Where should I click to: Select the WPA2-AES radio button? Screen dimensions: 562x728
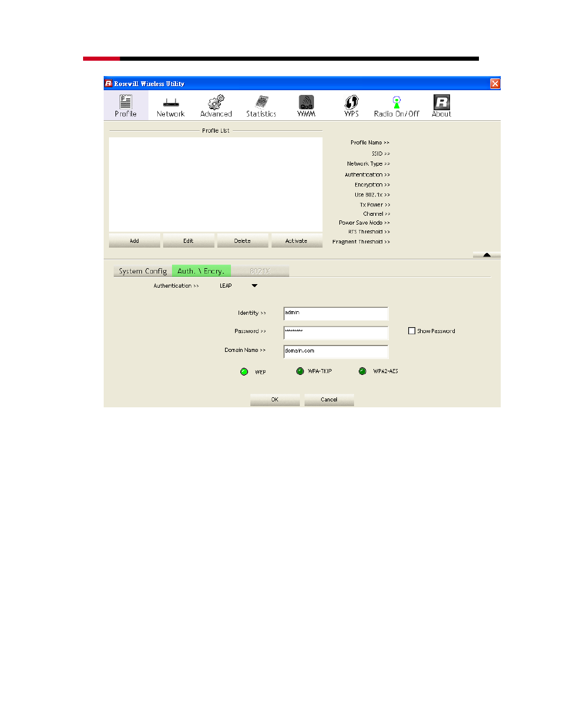point(362,371)
